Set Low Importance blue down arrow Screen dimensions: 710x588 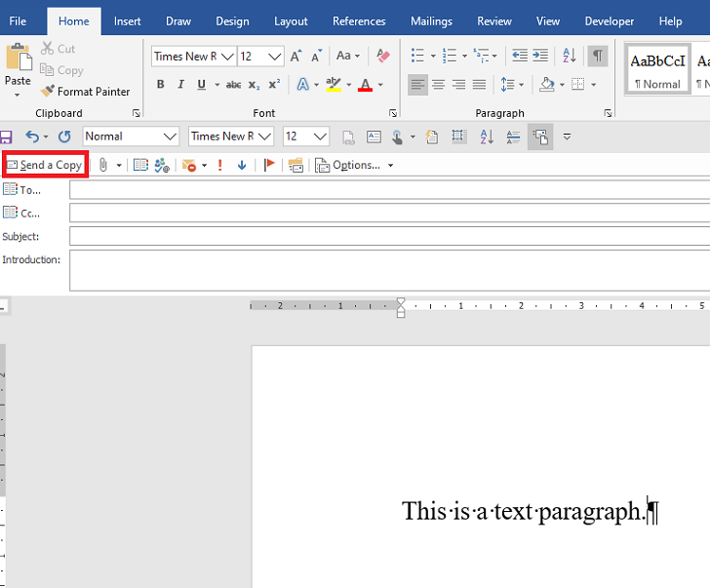[x=242, y=165]
